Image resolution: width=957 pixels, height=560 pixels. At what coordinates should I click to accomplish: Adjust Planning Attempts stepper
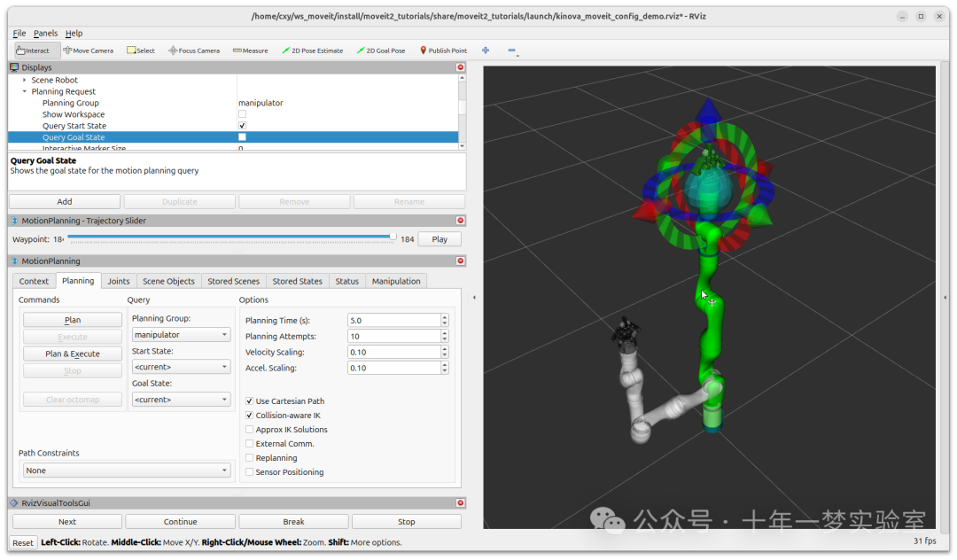click(x=444, y=336)
